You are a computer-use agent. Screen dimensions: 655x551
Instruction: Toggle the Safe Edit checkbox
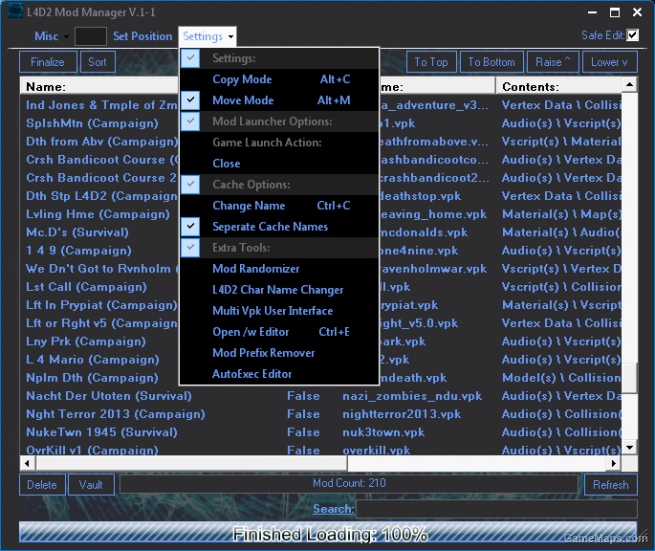632,35
